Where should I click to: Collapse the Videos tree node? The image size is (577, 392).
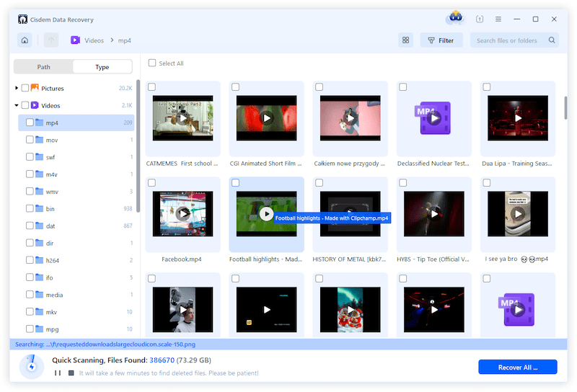coord(17,105)
